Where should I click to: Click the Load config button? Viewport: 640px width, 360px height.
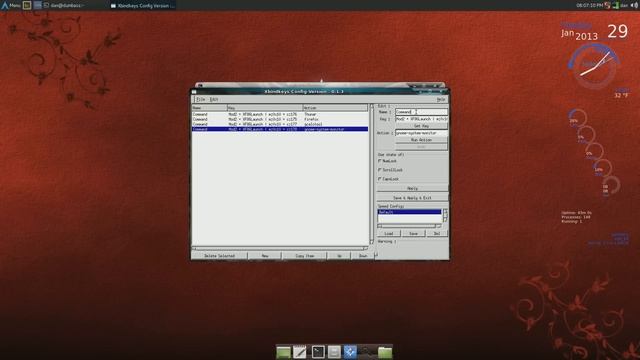coord(389,233)
